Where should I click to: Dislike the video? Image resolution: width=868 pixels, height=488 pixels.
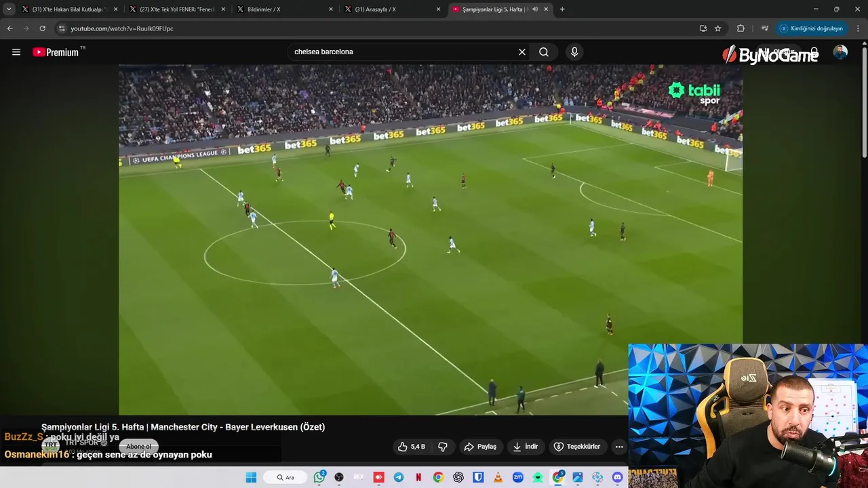443,447
